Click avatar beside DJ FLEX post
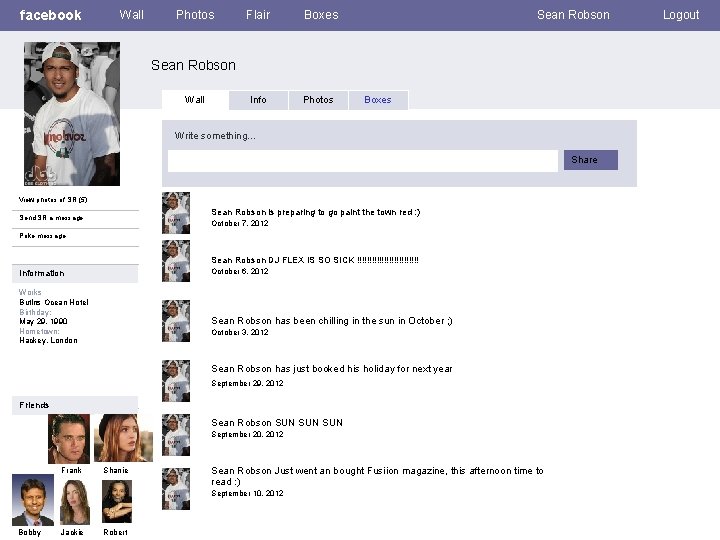Image resolution: width=720 pixels, height=540 pixels. click(176, 261)
